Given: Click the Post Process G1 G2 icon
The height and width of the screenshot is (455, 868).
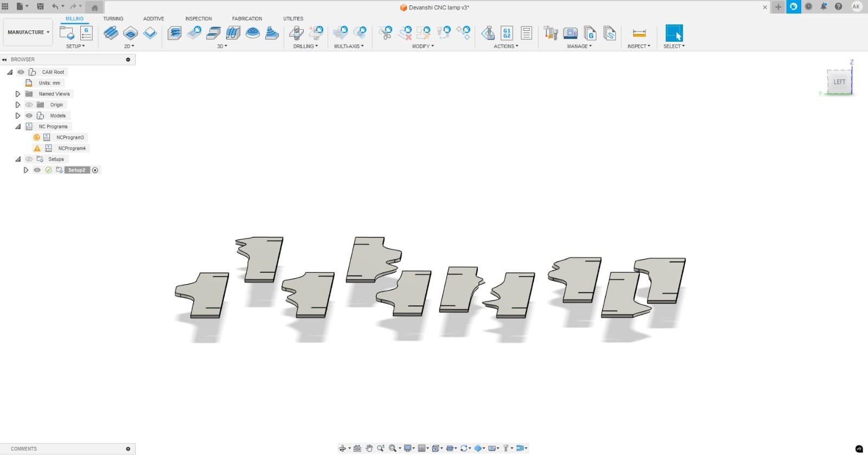Looking at the screenshot, I should [x=507, y=33].
